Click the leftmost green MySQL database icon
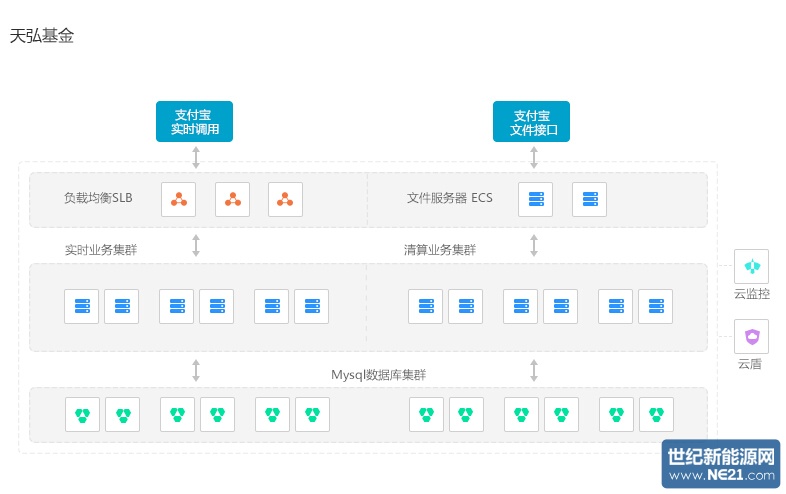786x494 pixels. click(x=82, y=413)
